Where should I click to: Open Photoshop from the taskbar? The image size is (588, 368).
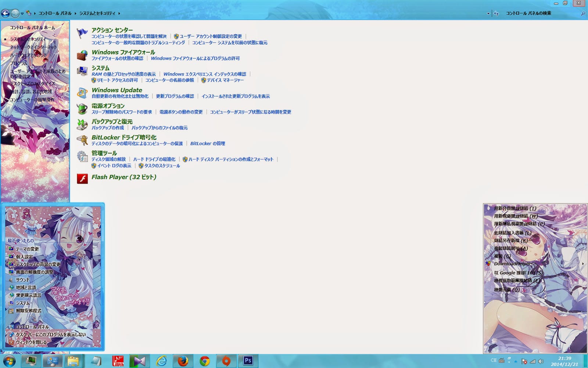tap(248, 361)
